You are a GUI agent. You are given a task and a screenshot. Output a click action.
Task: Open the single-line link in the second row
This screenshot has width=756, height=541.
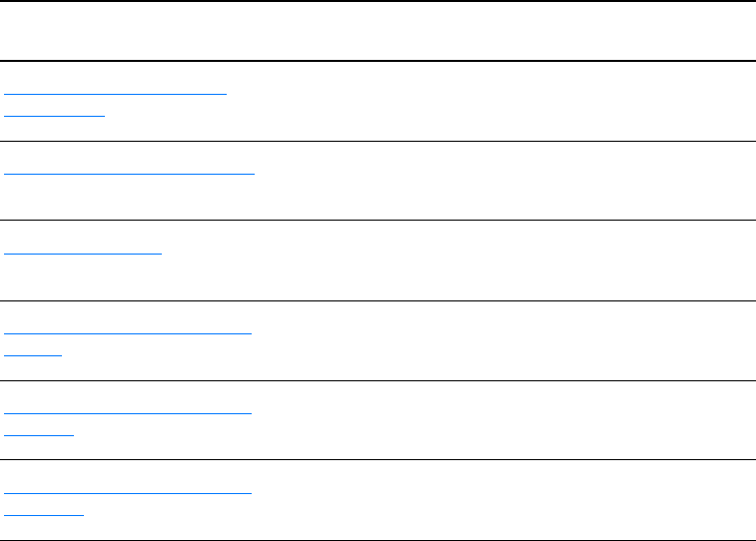pyautogui.click(x=130, y=172)
